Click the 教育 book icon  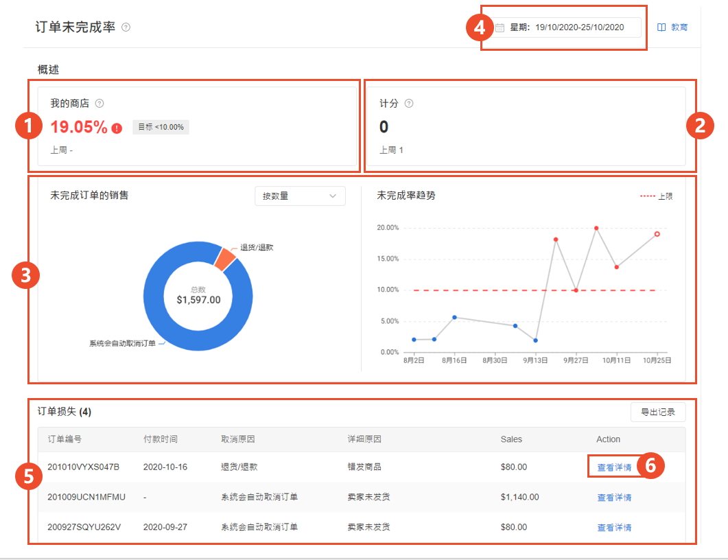661,27
